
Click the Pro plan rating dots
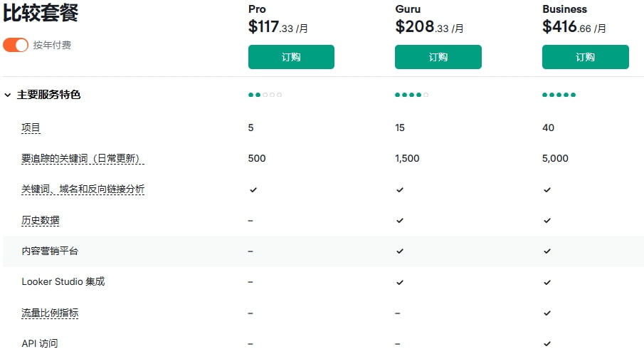pyautogui.click(x=265, y=95)
